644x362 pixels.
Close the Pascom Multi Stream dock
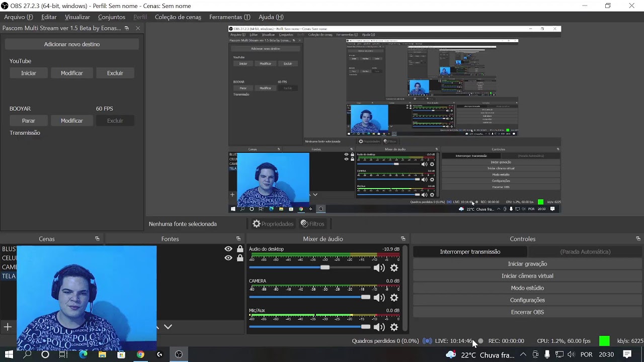pyautogui.click(x=138, y=28)
